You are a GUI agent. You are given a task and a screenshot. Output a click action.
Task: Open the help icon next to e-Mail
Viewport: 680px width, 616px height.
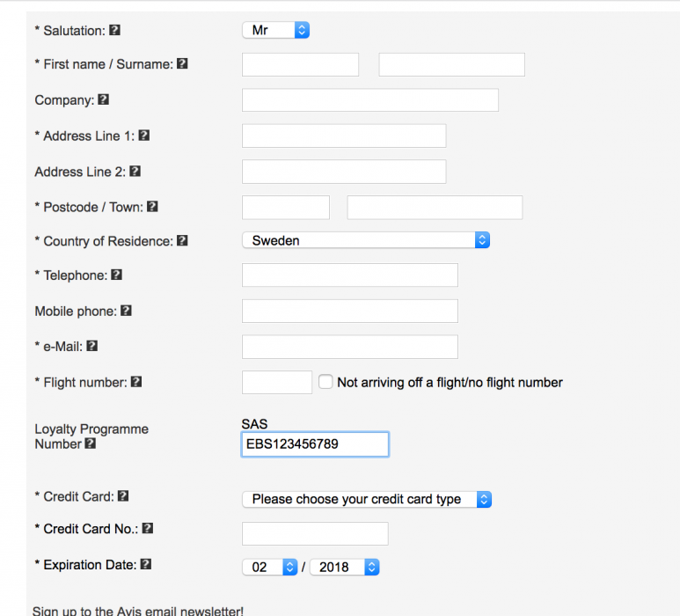91,346
